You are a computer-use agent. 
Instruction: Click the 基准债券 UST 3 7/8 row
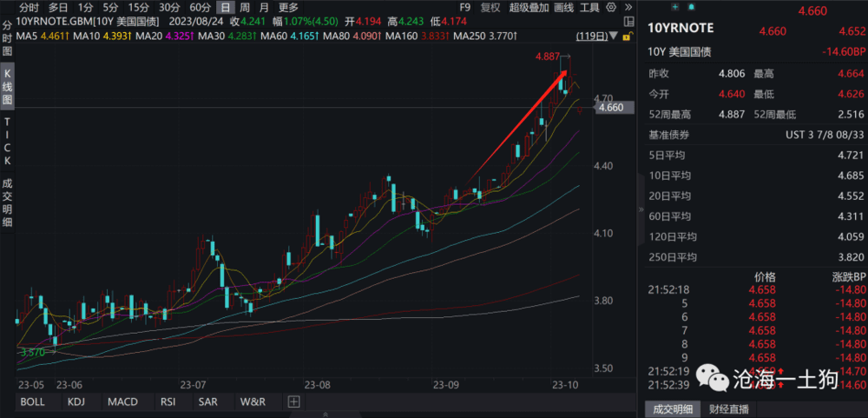pos(756,135)
